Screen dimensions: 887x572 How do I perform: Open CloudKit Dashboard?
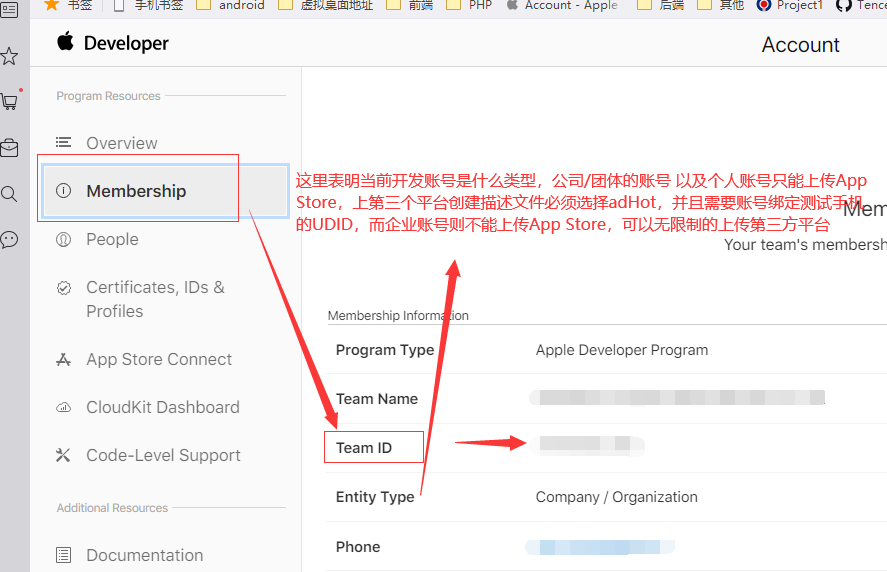[x=163, y=407]
